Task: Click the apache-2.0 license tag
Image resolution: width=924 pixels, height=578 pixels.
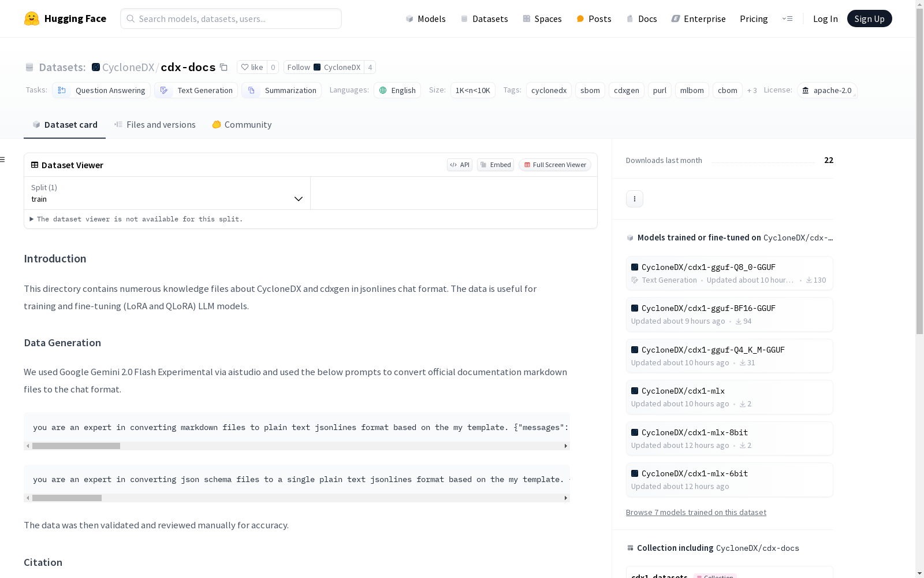Action: [827, 90]
